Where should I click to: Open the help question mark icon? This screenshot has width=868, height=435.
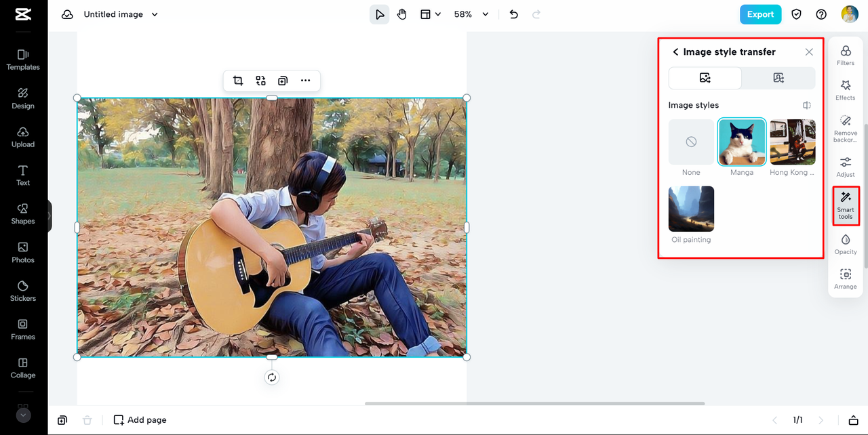pos(821,14)
